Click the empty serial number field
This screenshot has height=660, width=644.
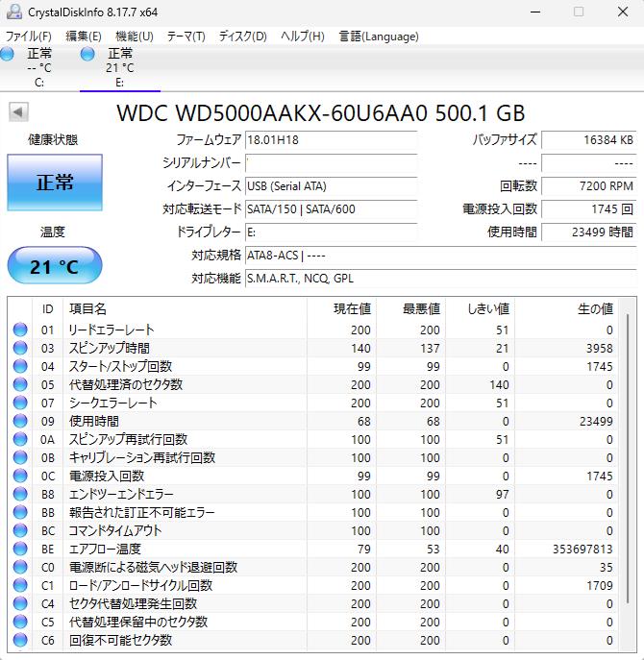point(331,163)
